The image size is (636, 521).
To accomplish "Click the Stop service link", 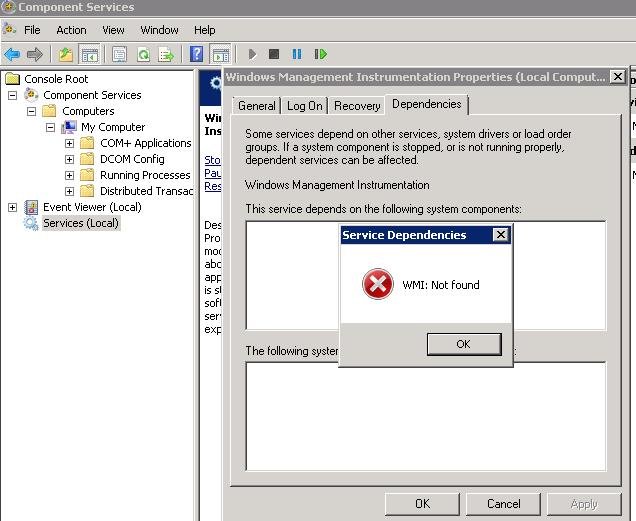I will [213, 160].
